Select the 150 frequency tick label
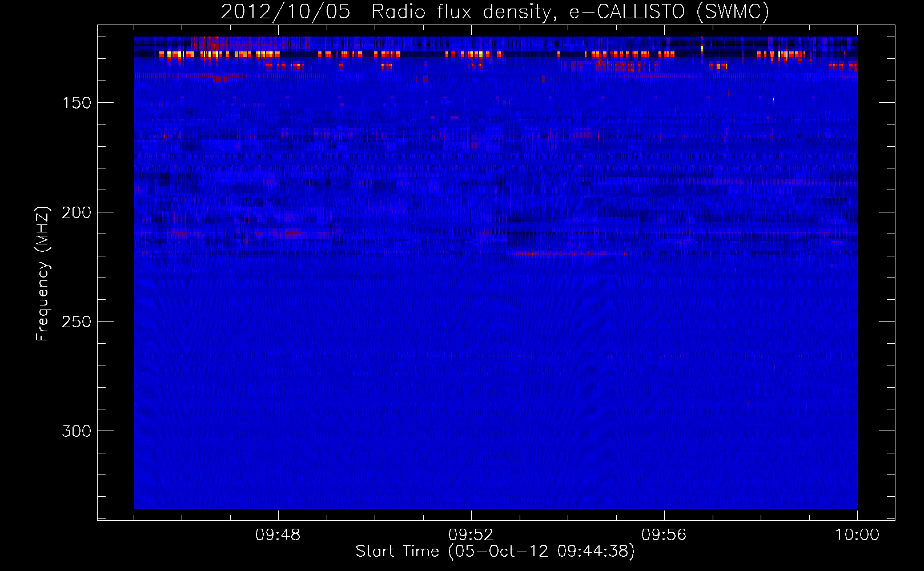924x571 pixels. coord(77,103)
